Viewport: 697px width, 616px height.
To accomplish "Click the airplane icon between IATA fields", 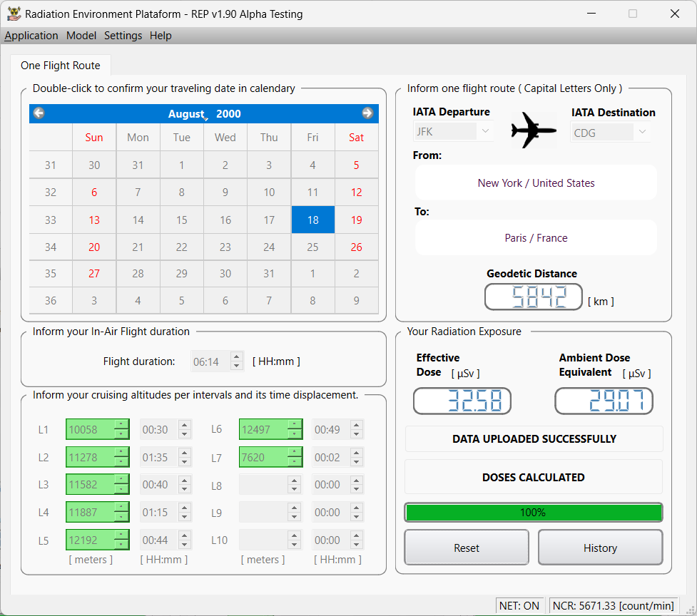I will (x=533, y=130).
